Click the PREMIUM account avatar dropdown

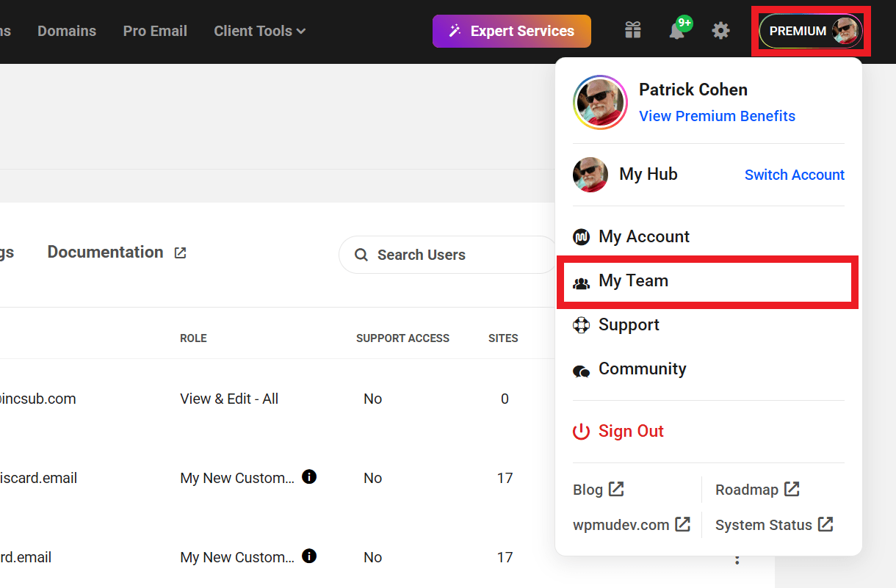click(811, 31)
